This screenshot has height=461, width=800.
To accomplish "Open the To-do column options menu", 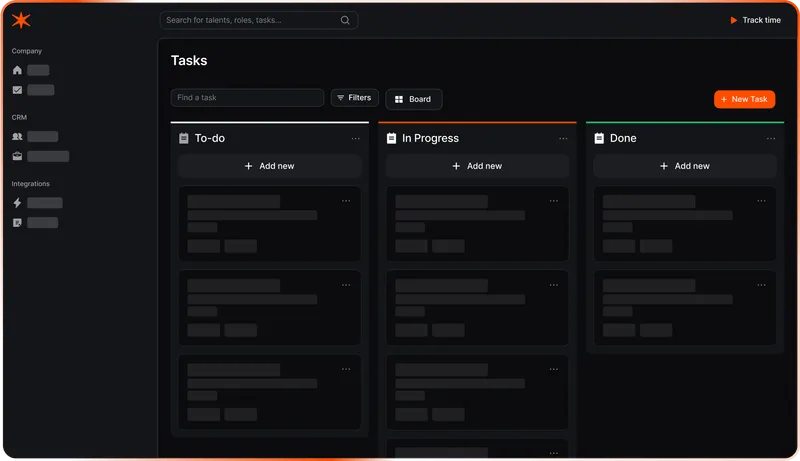I will [x=356, y=139].
